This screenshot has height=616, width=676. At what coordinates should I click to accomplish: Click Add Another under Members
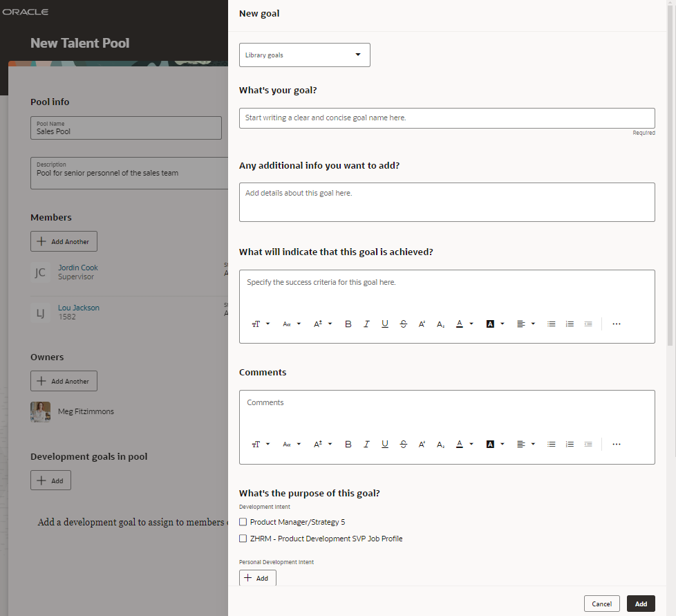pos(64,241)
